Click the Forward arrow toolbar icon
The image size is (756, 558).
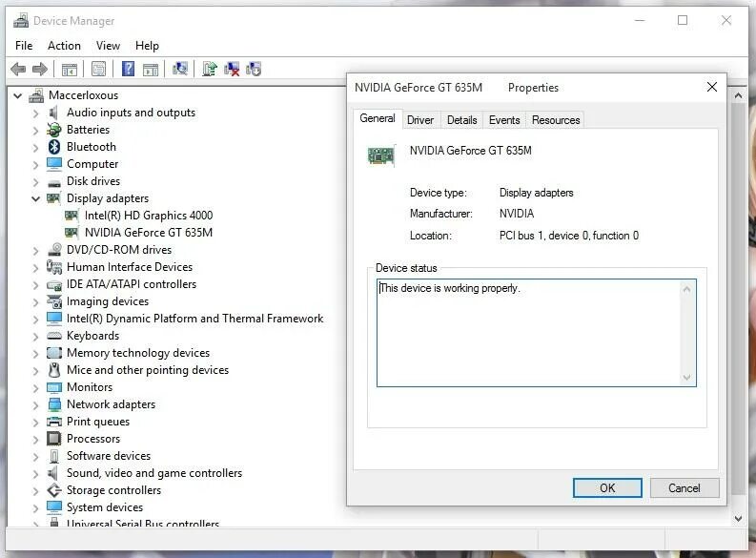[39, 70]
